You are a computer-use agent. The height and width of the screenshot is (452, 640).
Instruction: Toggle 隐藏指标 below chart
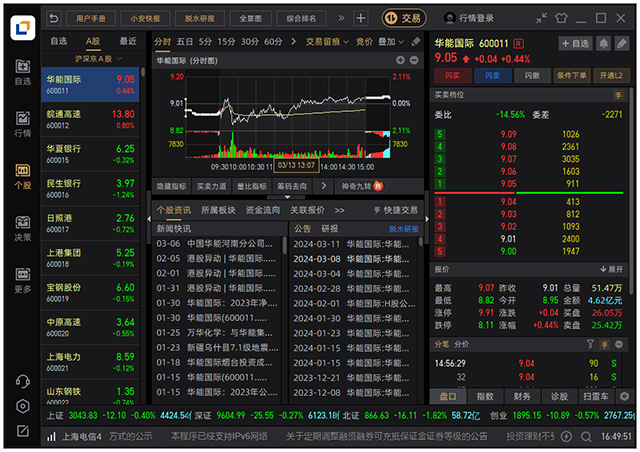click(x=171, y=186)
